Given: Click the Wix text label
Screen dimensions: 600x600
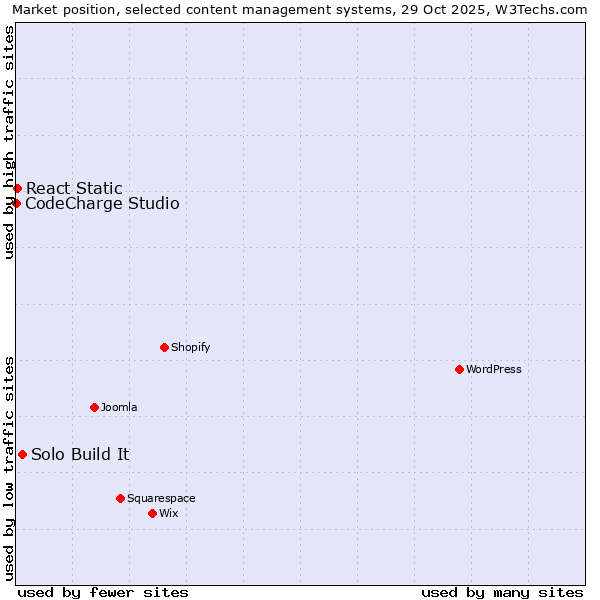Looking at the screenshot, I should 168,513.
